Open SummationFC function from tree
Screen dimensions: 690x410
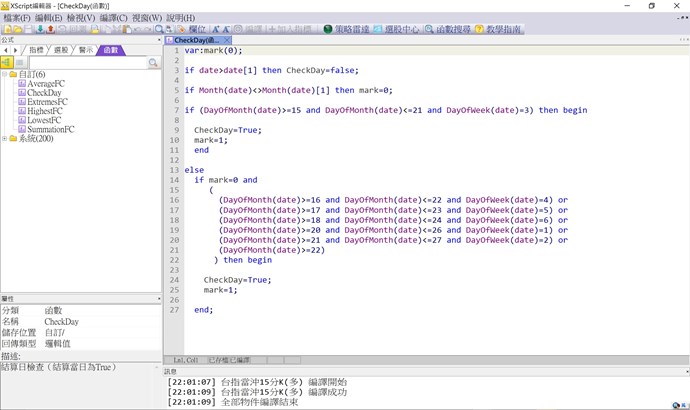pos(51,129)
